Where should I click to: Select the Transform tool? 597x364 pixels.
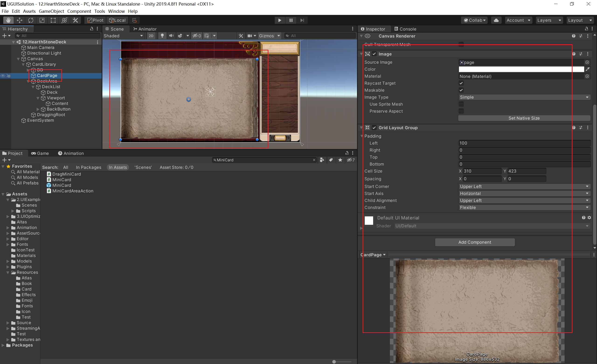[64, 20]
